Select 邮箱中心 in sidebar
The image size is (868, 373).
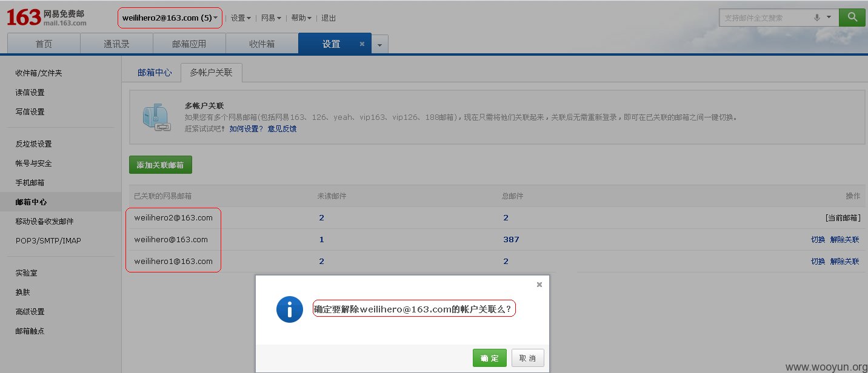pyautogui.click(x=31, y=202)
